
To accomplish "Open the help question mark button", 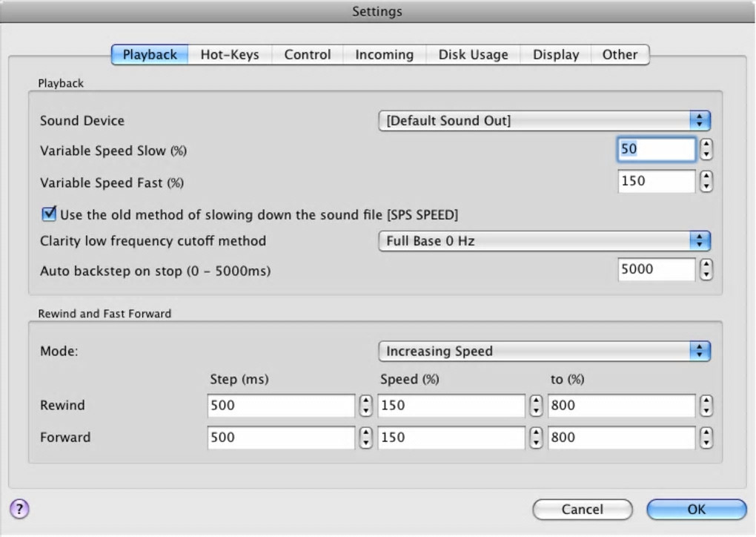I will [19, 509].
